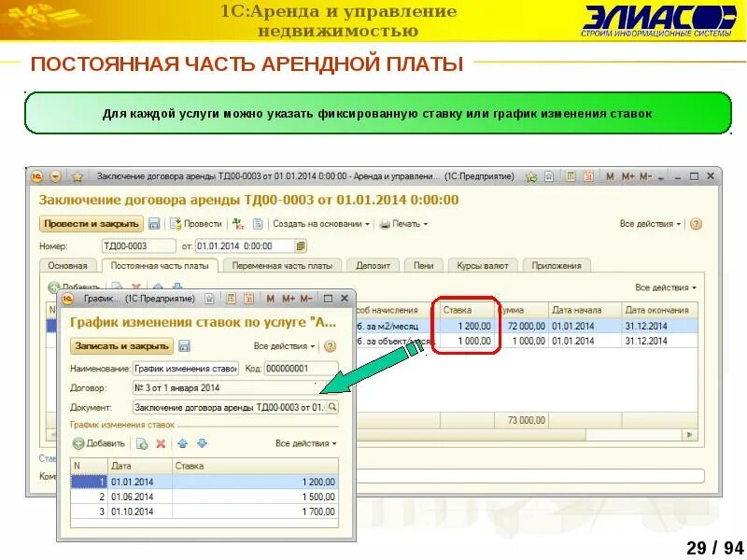
Task: Click the 'Код' field 000000001
Action: click(301, 369)
